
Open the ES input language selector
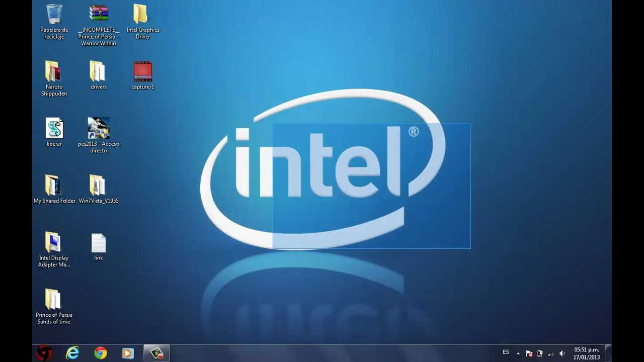click(506, 352)
